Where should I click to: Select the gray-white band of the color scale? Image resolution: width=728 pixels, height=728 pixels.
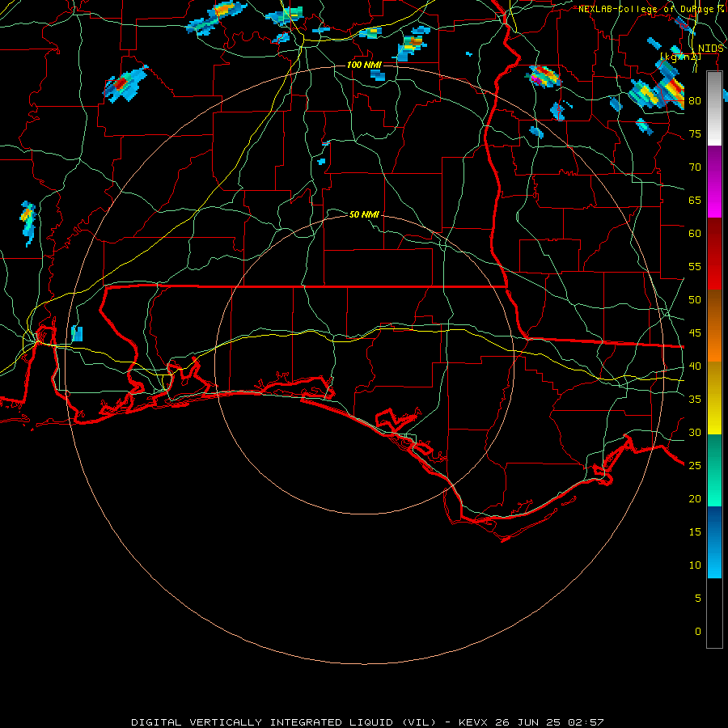(x=714, y=108)
